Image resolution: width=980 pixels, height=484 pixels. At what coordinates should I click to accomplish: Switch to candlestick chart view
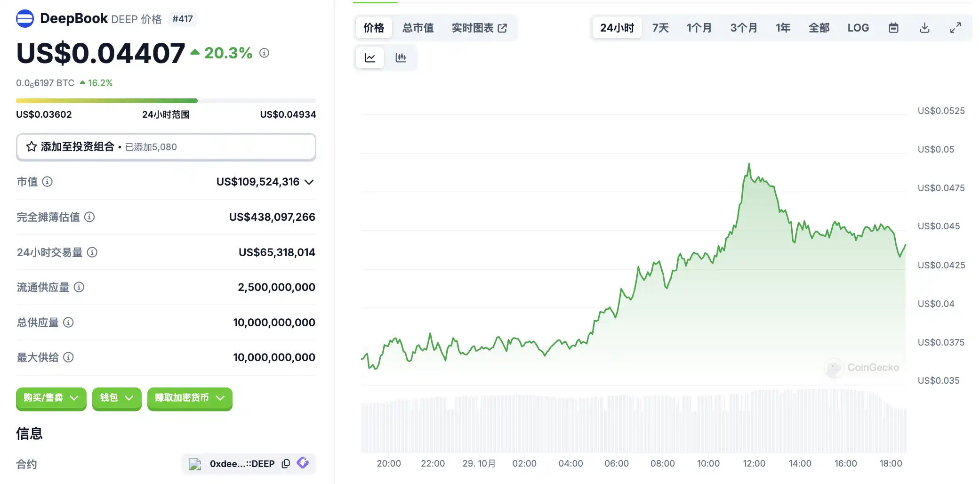[401, 58]
